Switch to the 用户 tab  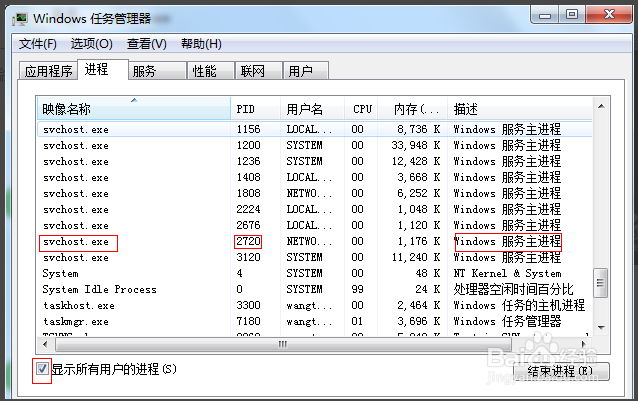click(x=306, y=71)
